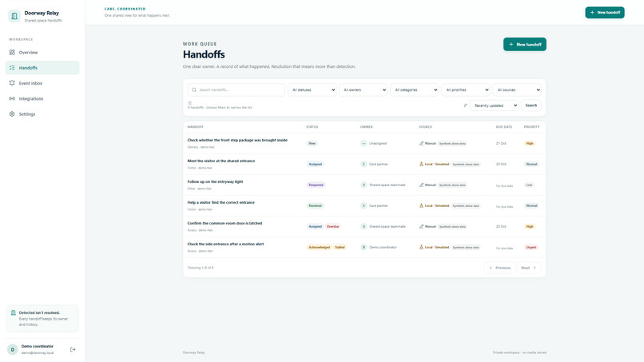Click the Manual pencil icon in the front step package row

click(x=421, y=143)
